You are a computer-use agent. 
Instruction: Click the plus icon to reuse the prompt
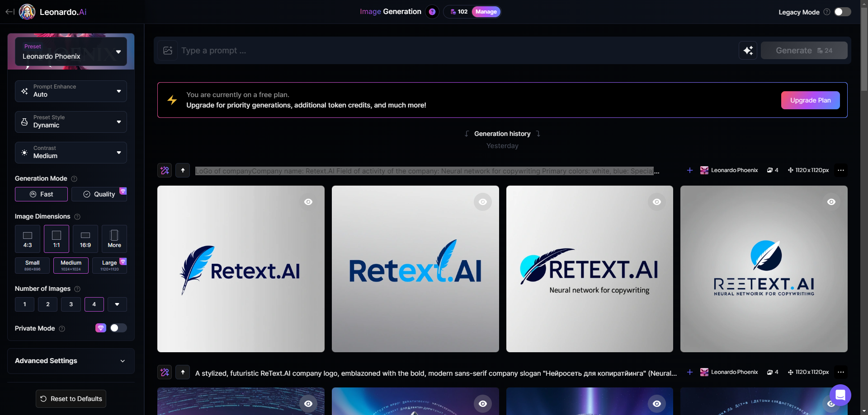689,170
